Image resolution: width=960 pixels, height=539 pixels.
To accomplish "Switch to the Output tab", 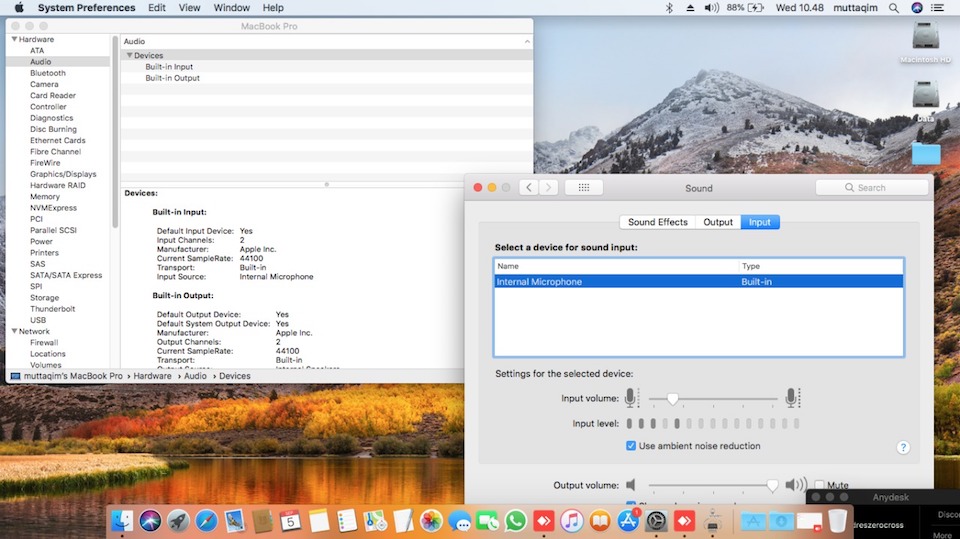I will 717,222.
